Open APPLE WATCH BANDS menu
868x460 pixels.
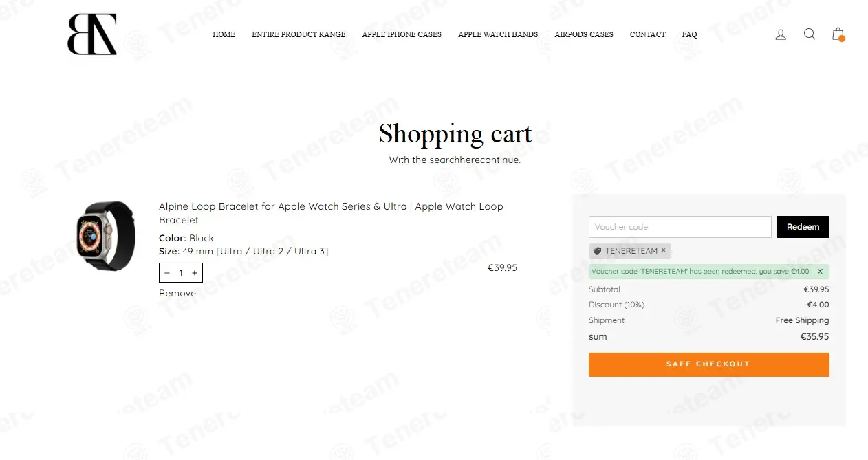point(498,34)
